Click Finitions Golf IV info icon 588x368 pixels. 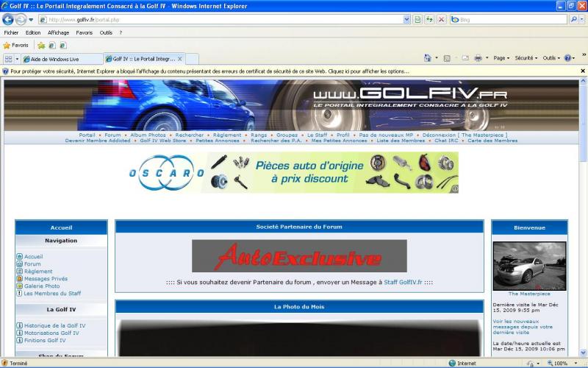click(20, 340)
